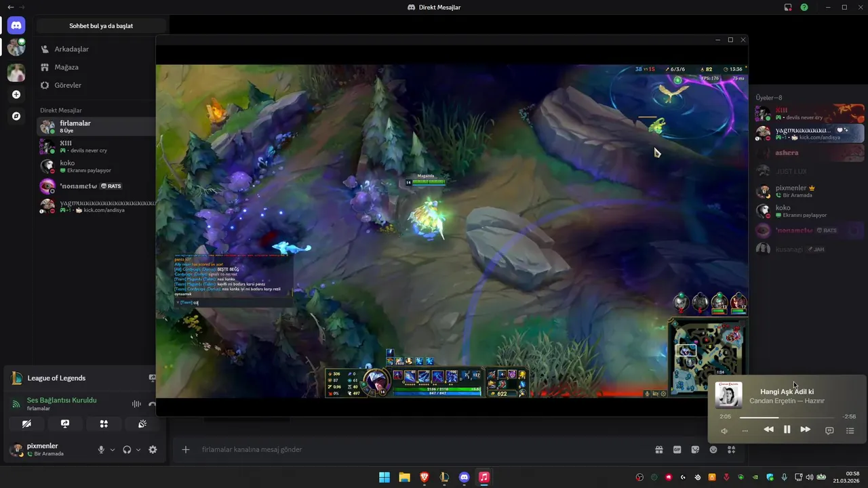
Task: Click the Add a Server plus icon
Action: click(16, 95)
